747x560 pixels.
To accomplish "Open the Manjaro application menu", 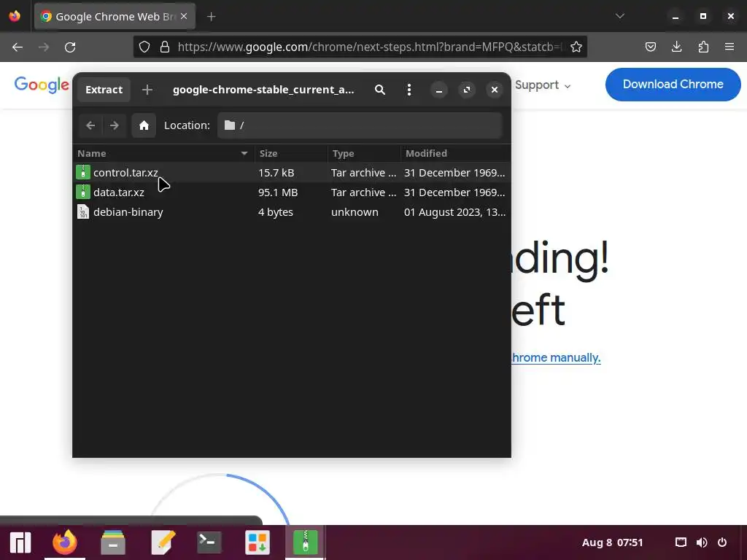I will 20,542.
